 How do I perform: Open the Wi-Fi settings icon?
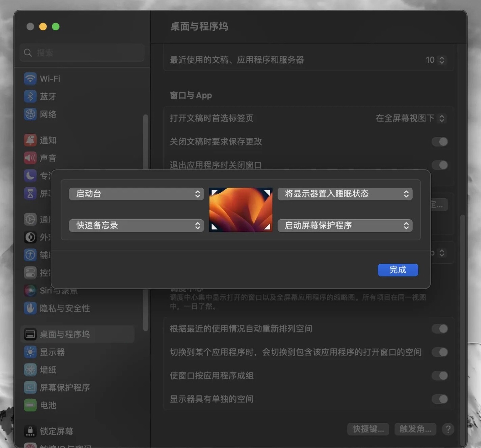click(x=31, y=78)
